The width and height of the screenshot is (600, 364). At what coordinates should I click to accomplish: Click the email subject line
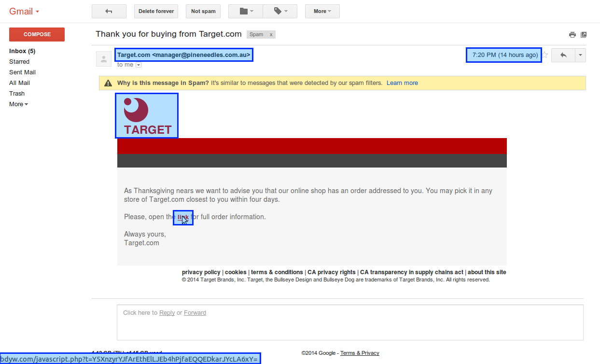(x=168, y=34)
